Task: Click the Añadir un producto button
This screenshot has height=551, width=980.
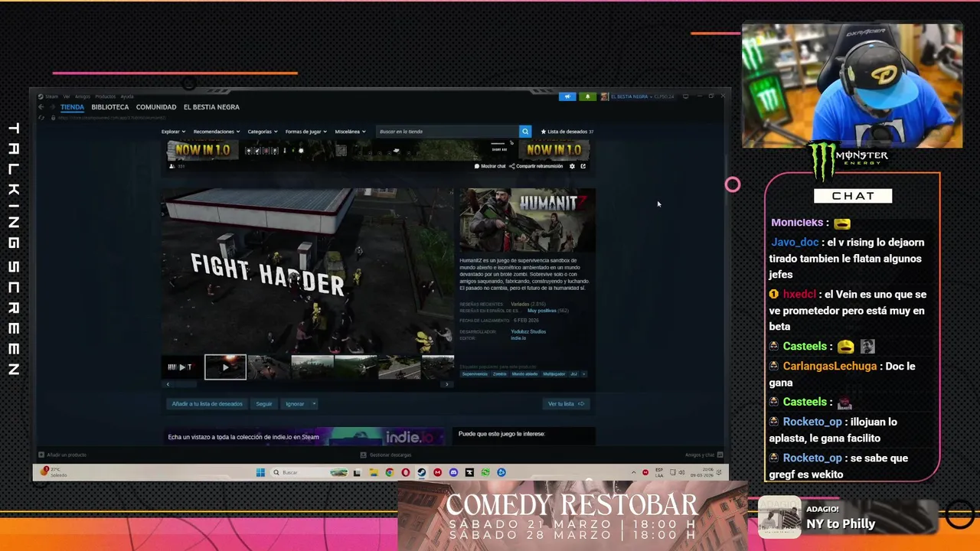Action: pyautogui.click(x=63, y=455)
